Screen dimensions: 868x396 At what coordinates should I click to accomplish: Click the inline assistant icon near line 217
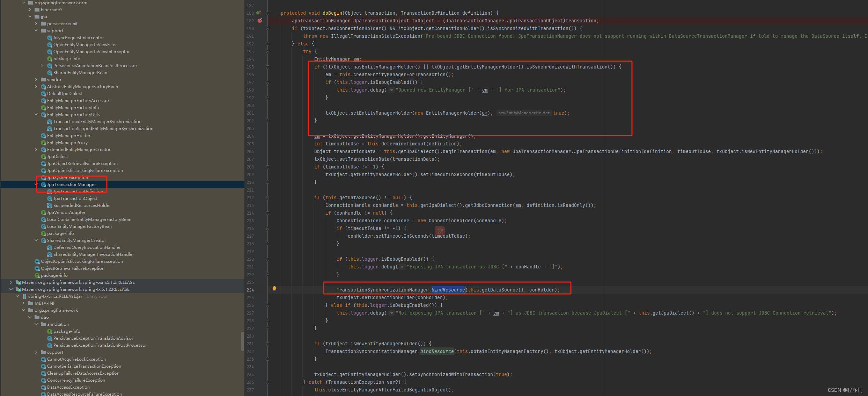point(440,231)
